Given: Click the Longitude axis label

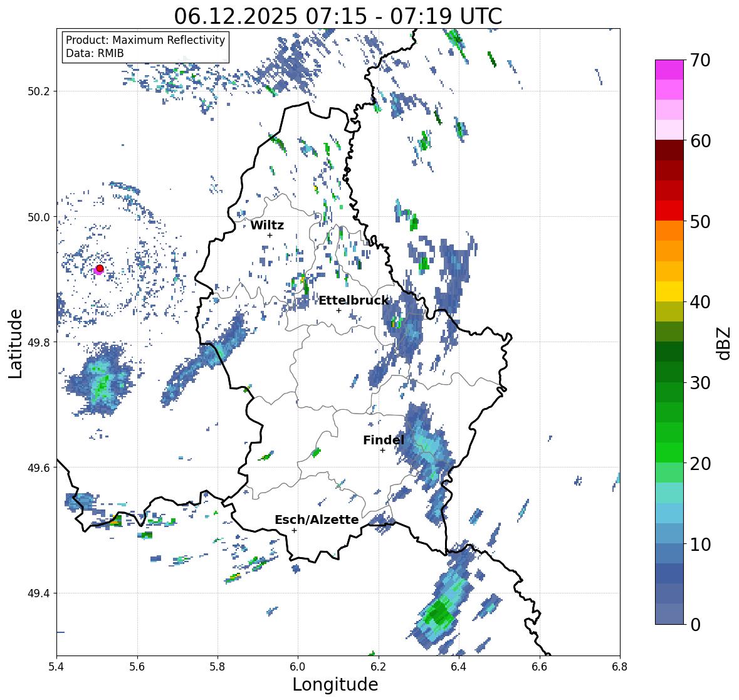Looking at the screenshot, I should click(335, 684).
